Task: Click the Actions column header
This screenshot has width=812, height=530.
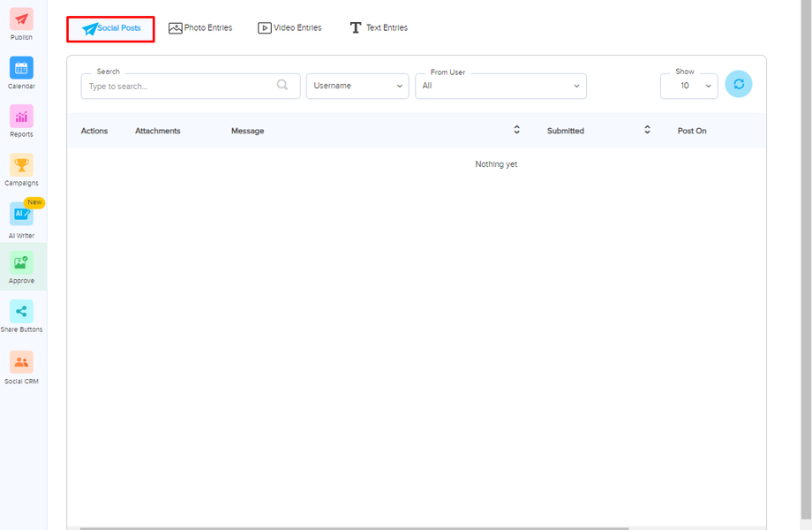Action: point(94,131)
